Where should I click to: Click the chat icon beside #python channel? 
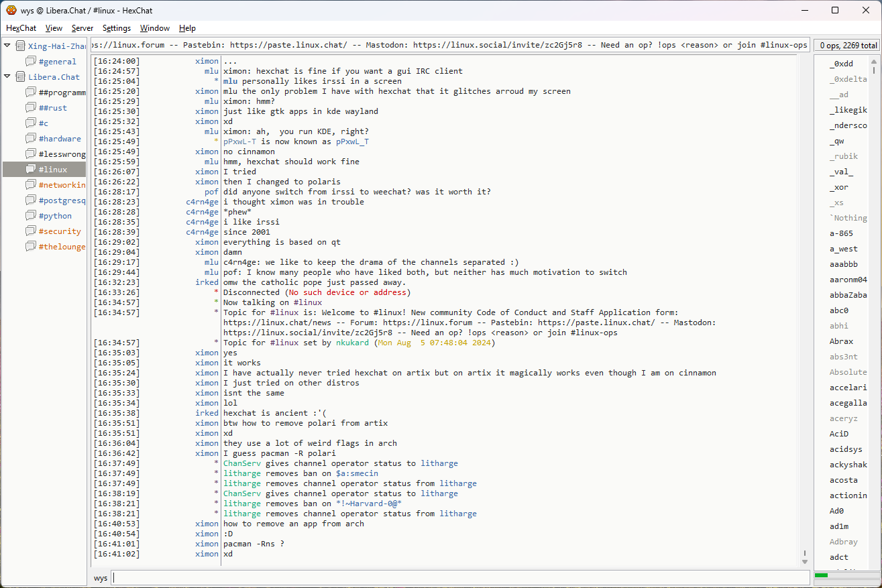[x=31, y=216]
